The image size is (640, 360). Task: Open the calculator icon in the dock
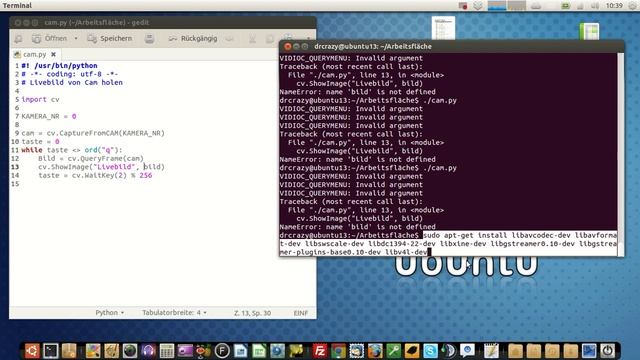click(167, 351)
